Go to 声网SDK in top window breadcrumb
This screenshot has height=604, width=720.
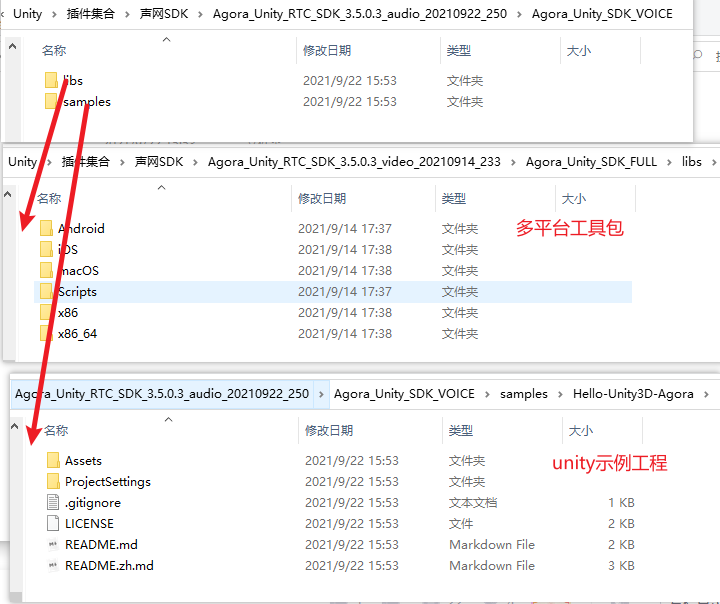164,14
